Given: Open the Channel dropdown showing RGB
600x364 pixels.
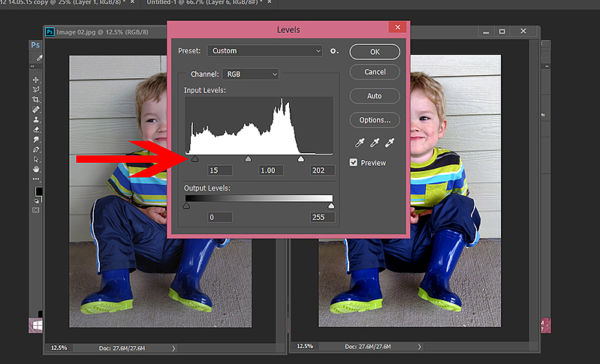Looking at the screenshot, I should (x=251, y=74).
